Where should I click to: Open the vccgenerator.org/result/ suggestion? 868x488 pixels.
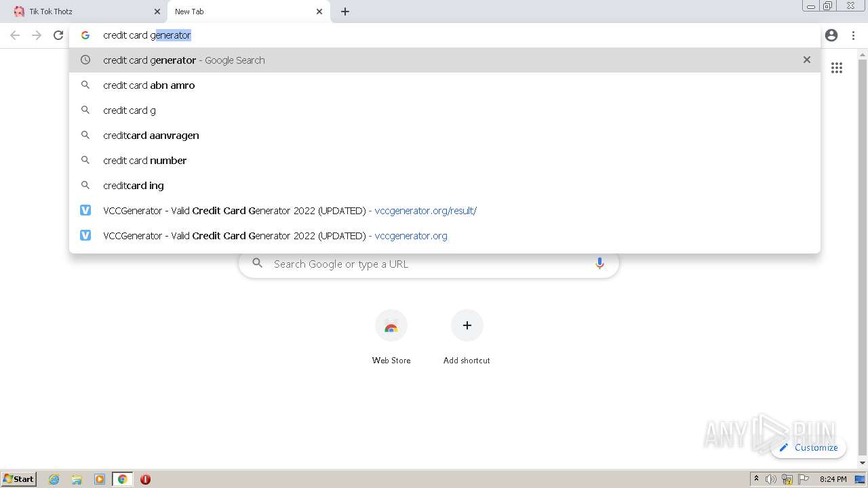point(445,211)
